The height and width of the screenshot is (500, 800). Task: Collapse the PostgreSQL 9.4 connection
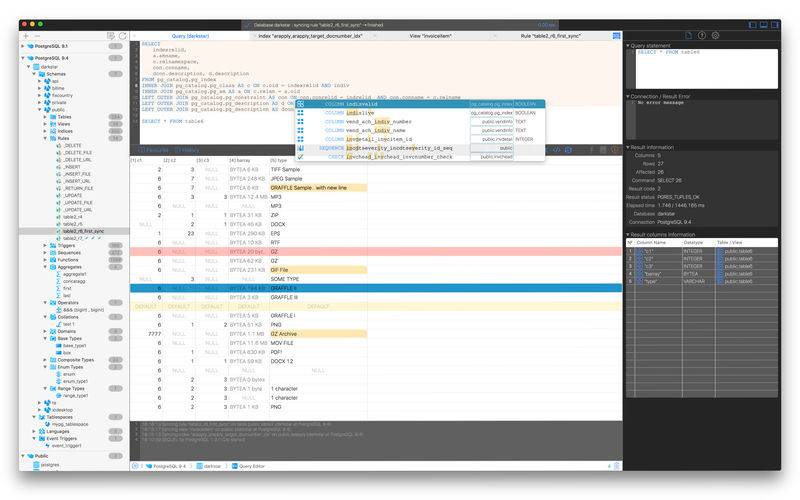[x=22, y=58]
